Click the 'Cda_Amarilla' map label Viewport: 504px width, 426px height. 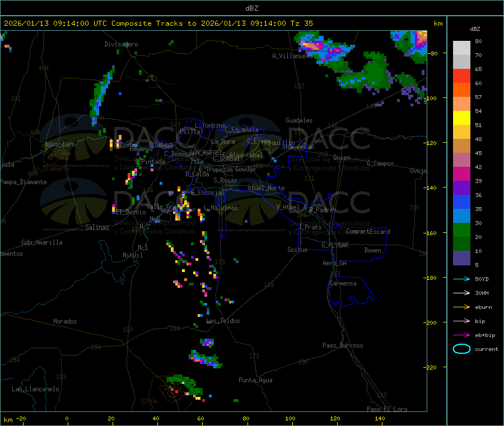[42, 242]
